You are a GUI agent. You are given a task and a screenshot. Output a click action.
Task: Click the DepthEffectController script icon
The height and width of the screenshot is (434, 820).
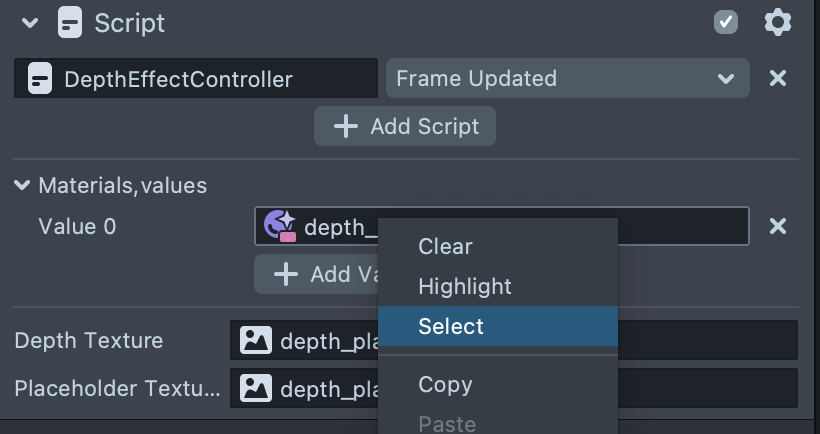point(39,78)
